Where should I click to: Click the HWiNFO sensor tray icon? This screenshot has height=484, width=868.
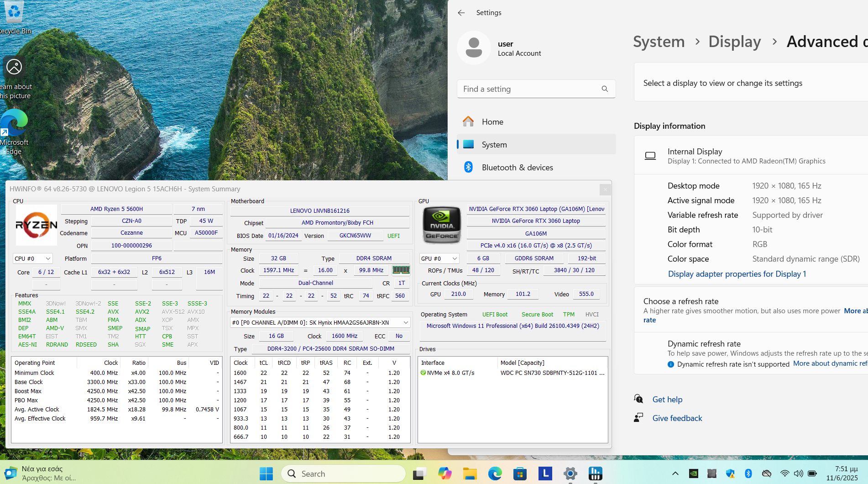[x=712, y=473]
